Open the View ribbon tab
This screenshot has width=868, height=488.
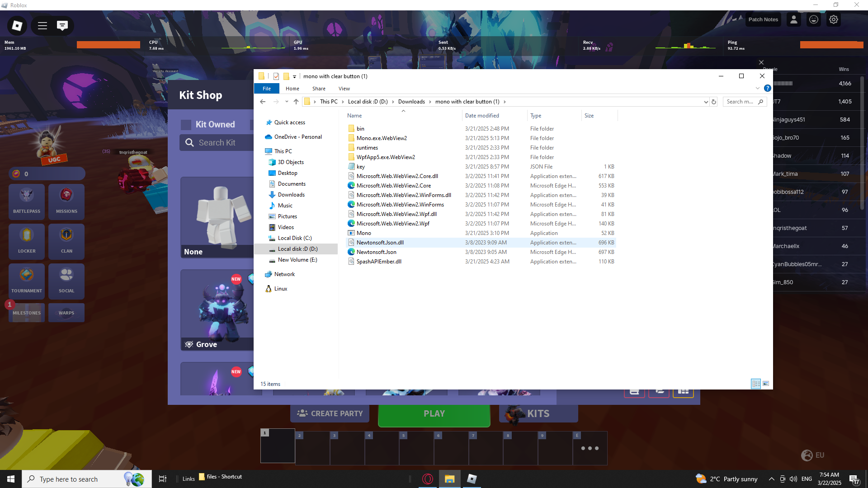point(344,89)
